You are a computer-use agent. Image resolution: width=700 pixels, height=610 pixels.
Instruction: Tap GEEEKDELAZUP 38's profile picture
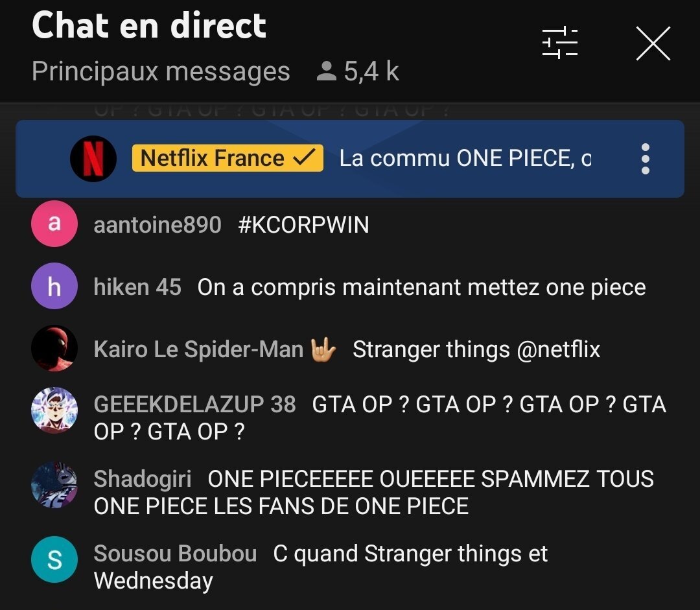[54, 411]
